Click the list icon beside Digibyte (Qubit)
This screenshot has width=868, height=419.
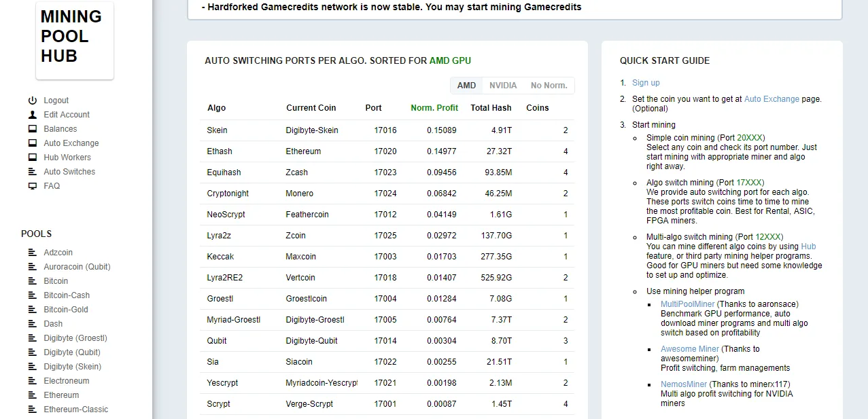tap(32, 352)
